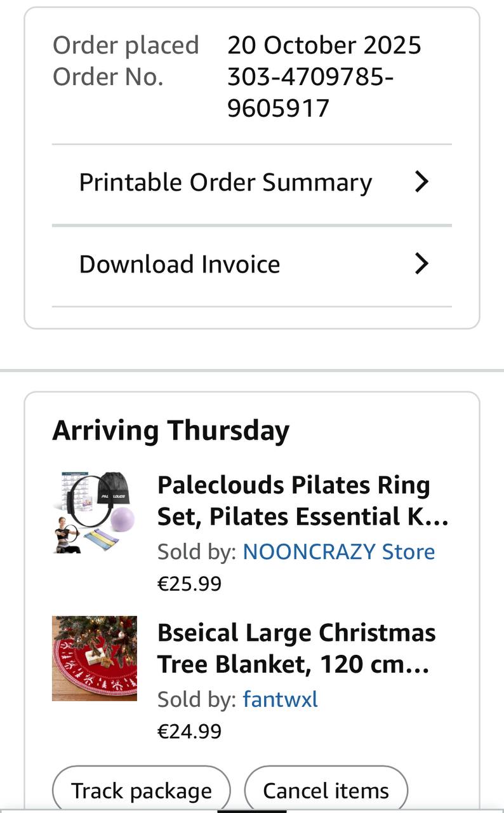Click the €25.99 price
The image size is (504, 813).
[189, 583]
